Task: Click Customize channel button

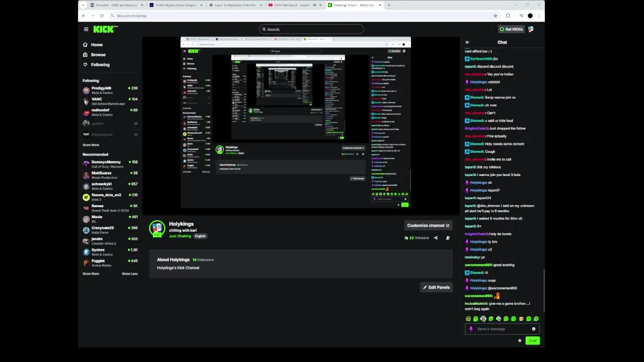Action: click(x=428, y=225)
